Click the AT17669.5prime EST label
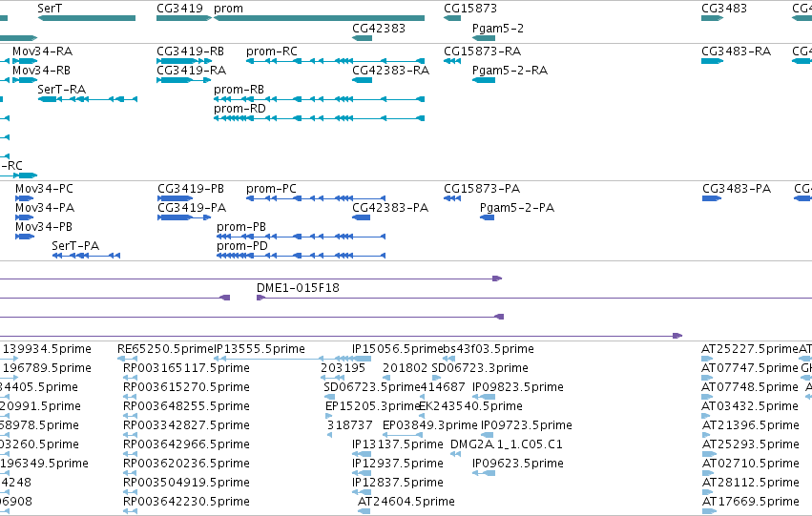This screenshot has height=516, width=812. 751,502
